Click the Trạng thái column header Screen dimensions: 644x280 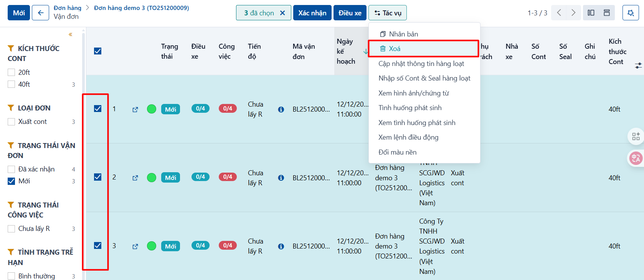(170, 51)
